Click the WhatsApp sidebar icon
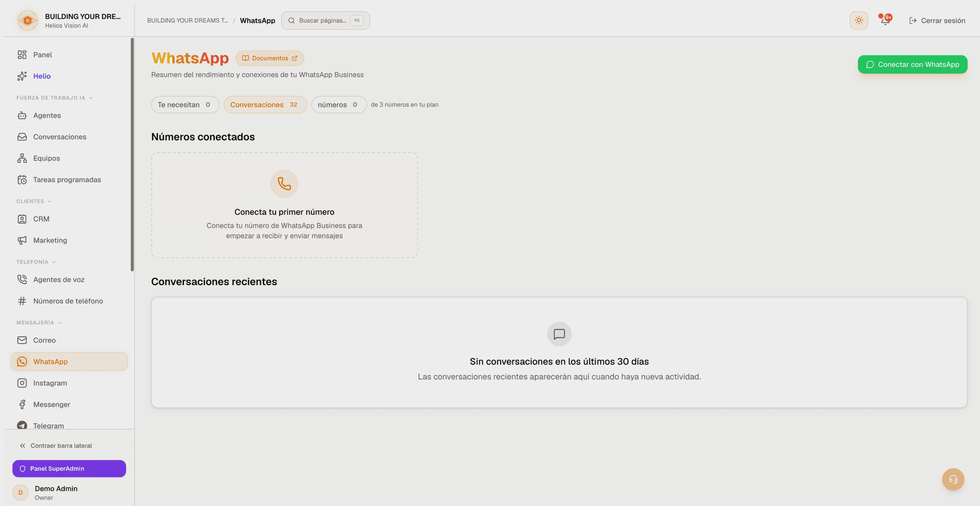Screen dimensions: 980x506 coord(22,362)
